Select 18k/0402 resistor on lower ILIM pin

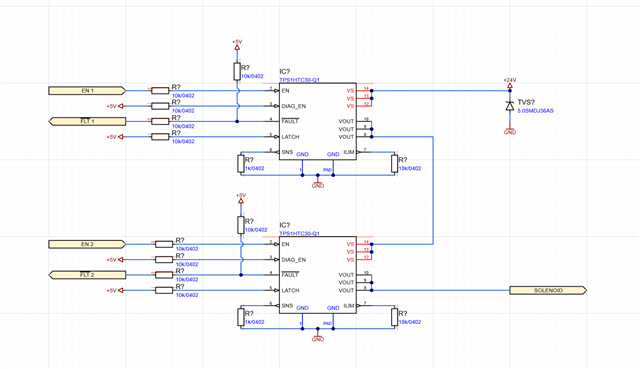click(394, 317)
